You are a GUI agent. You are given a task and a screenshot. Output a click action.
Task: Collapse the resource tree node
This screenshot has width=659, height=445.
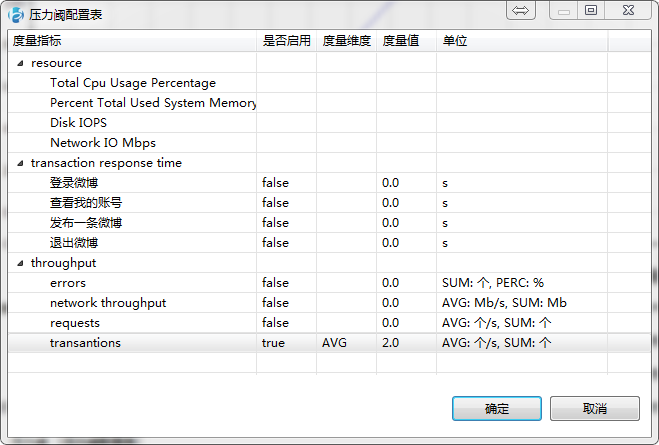click(20, 63)
